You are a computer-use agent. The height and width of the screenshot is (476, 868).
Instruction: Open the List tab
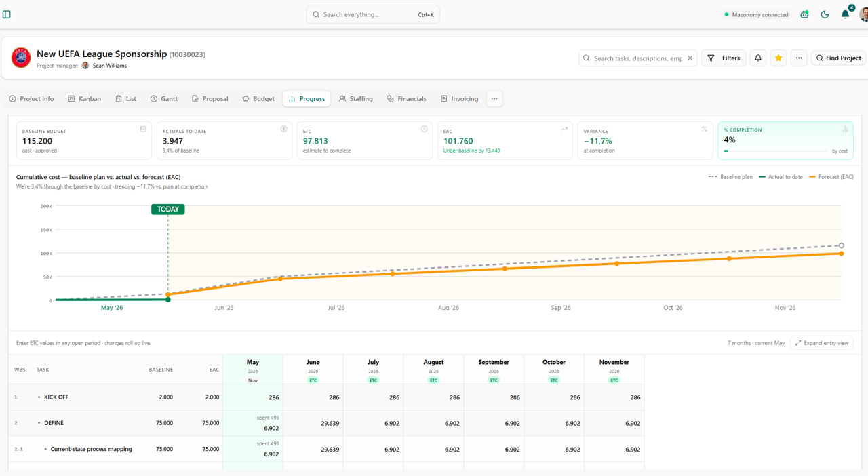coord(125,99)
